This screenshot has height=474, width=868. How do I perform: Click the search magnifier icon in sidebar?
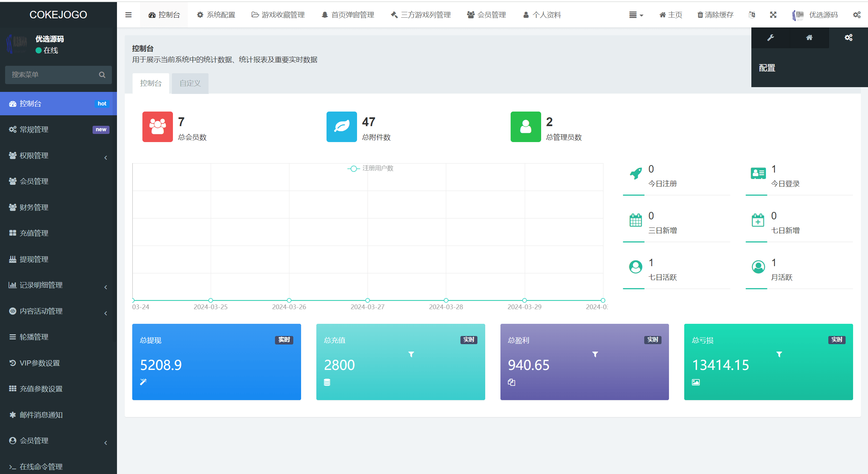[x=102, y=75]
